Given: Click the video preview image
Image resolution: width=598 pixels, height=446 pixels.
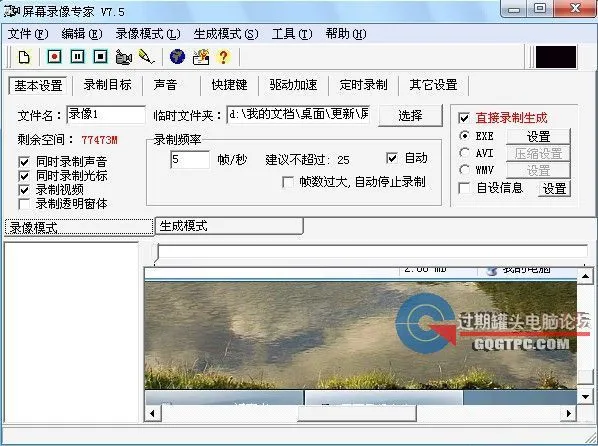Looking at the screenshot, I should coord(360,335).
